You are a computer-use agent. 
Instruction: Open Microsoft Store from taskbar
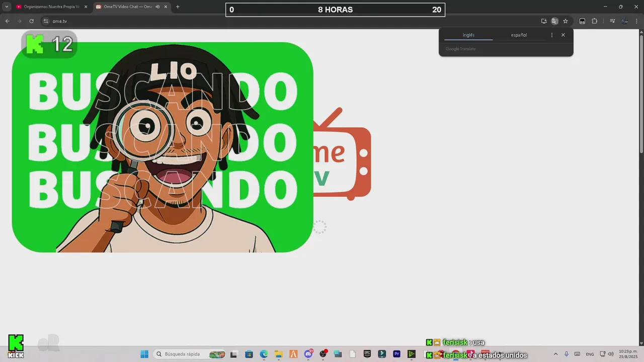coord(249,354)
